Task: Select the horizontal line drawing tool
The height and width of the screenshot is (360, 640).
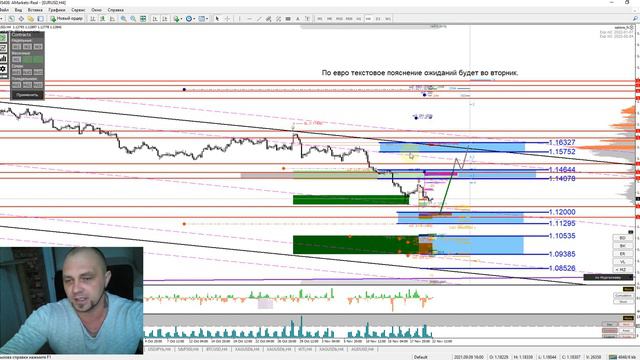Action: (x=249, y=19)
